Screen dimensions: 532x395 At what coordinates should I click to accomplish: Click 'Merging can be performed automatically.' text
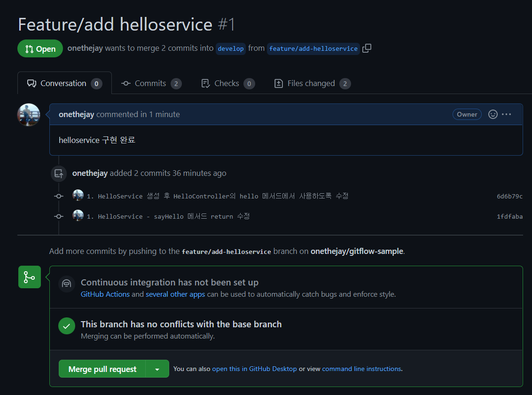[148, 336]
